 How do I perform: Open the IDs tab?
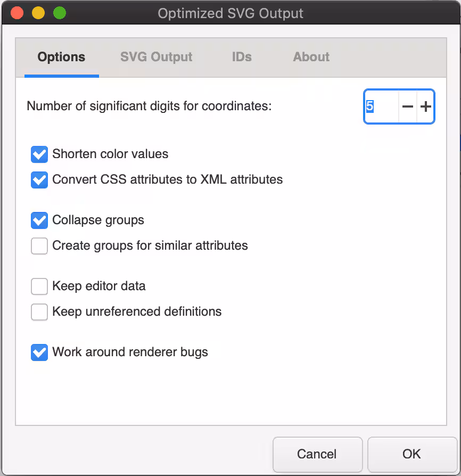tap(242, 57)
